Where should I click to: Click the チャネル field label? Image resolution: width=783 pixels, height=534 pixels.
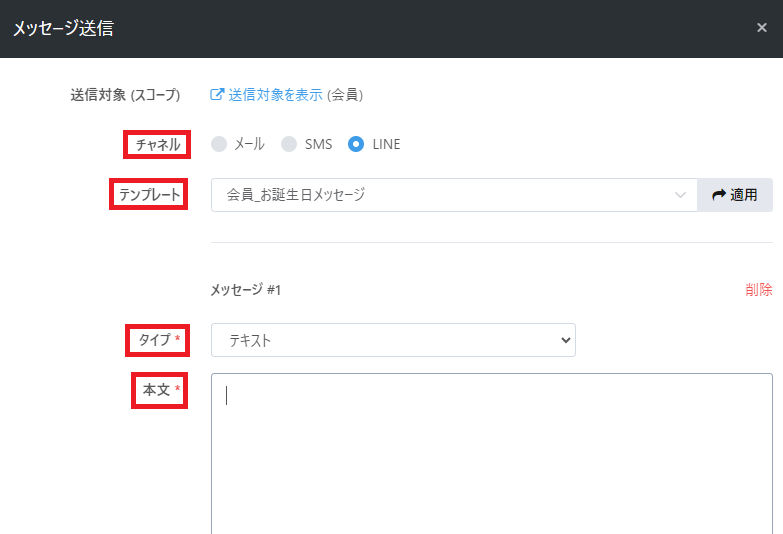[158, 145]
